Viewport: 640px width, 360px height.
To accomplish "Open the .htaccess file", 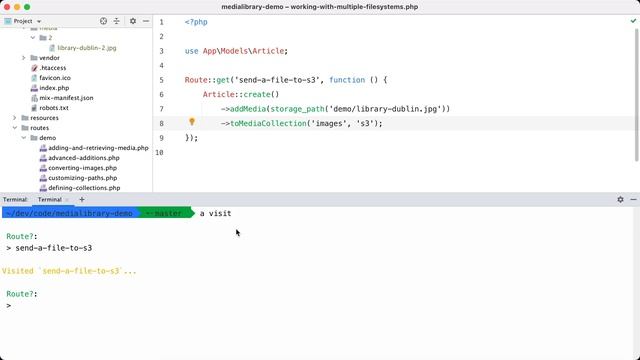I will pyautogui.click(x=53, y=68).
